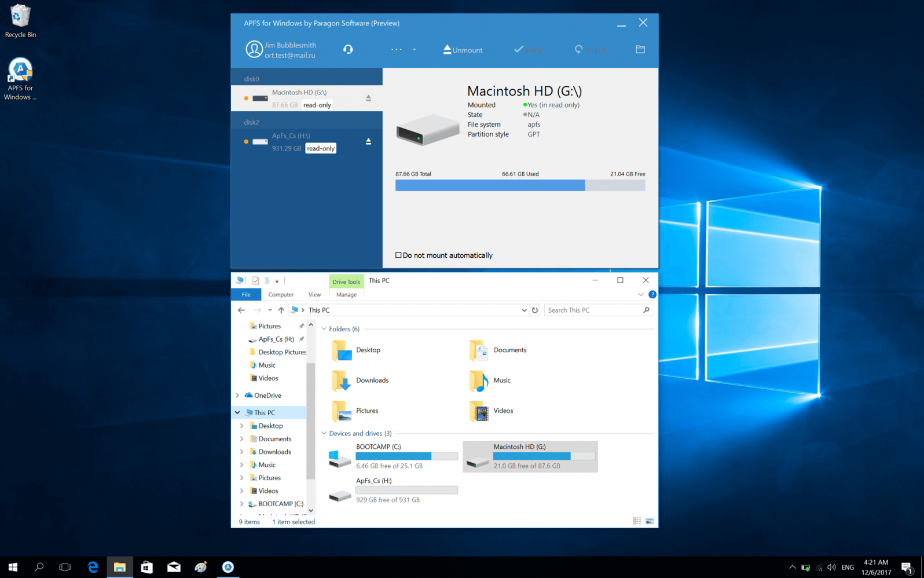924x578 pixels.
Task: Click the refresh icon in address bar
Action: (x=535, y=310)
